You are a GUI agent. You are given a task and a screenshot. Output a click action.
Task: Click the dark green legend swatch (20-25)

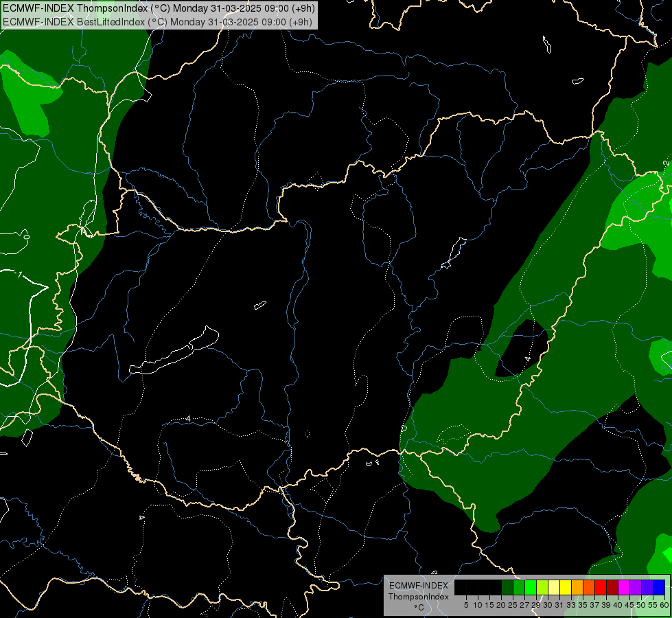point(507,587)
